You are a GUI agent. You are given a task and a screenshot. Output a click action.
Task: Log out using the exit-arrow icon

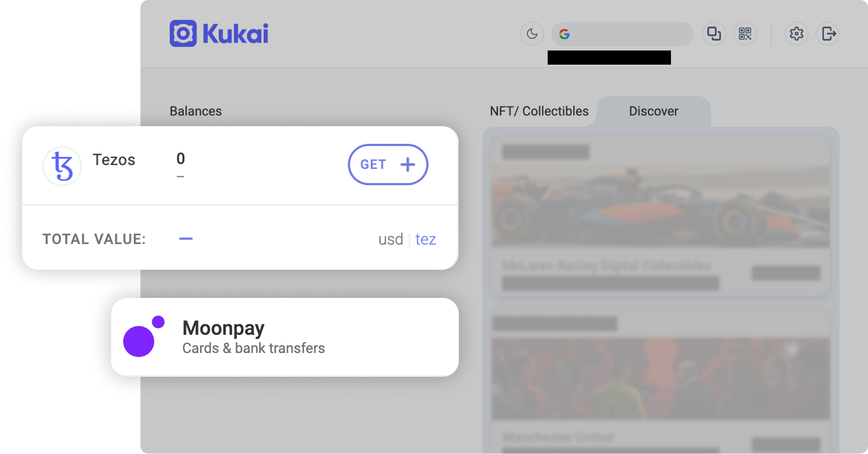point(828,34)
